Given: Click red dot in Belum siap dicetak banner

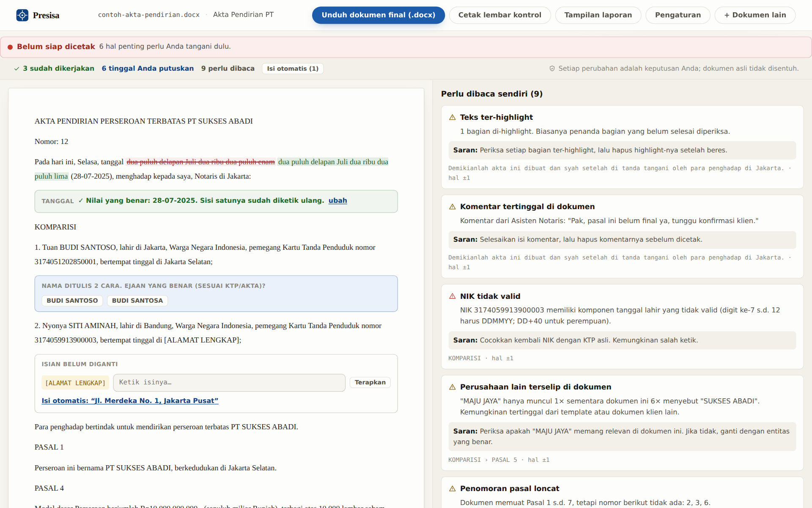Looking at the screenshot, I should tap(10, 47).
